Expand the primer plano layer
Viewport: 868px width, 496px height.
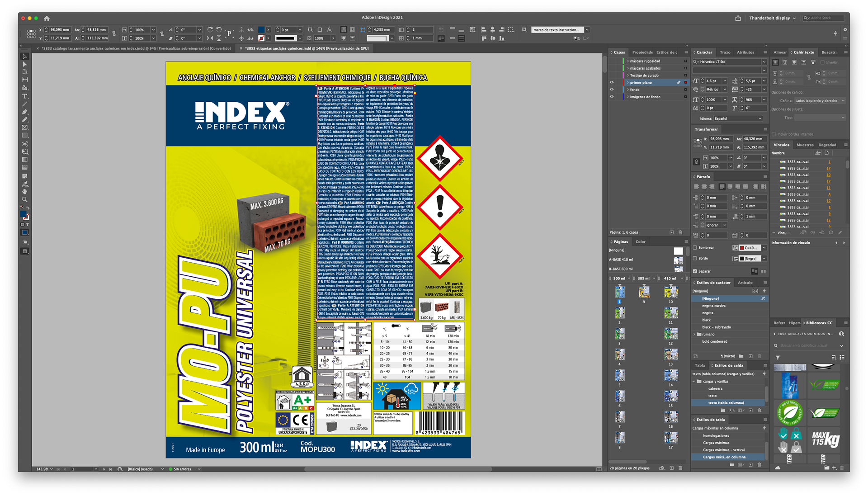pyautogui.click(x=627, y=83)
